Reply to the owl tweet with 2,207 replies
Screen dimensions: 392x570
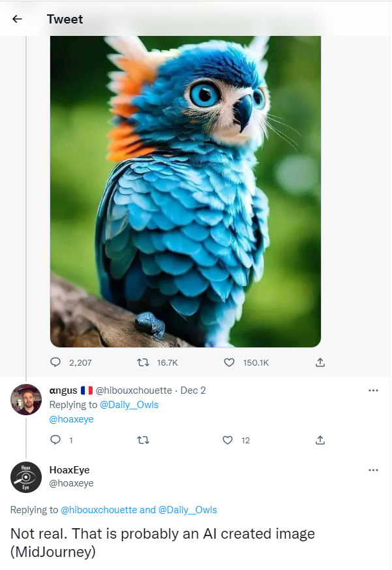tap(56, 362)
